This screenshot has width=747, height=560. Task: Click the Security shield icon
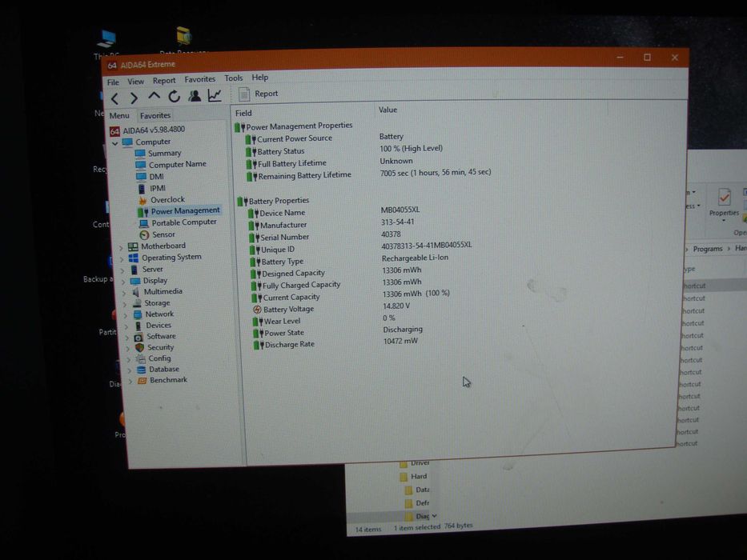[x=139, y=348]
